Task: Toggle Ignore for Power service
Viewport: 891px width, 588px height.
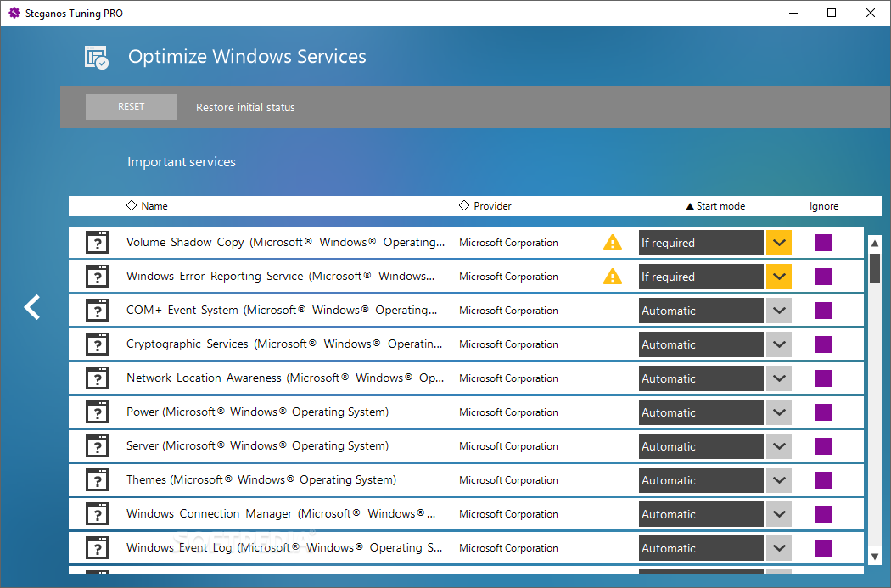Action: [824, 412]
